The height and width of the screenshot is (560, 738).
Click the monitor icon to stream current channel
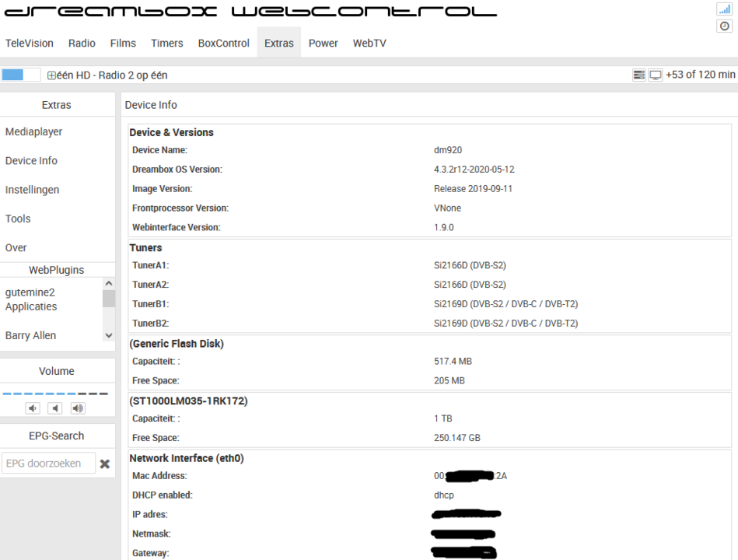coord(655,75)
